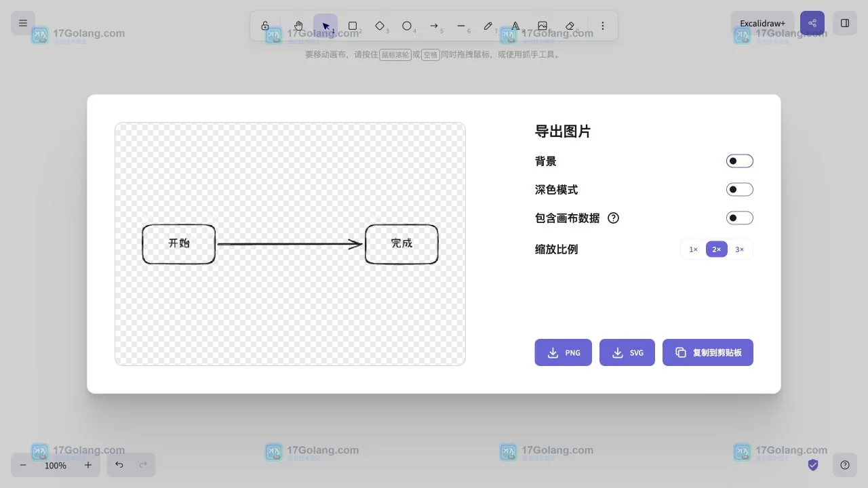Zoom in with the plus button
868x488 pixels.
(88, 465)
